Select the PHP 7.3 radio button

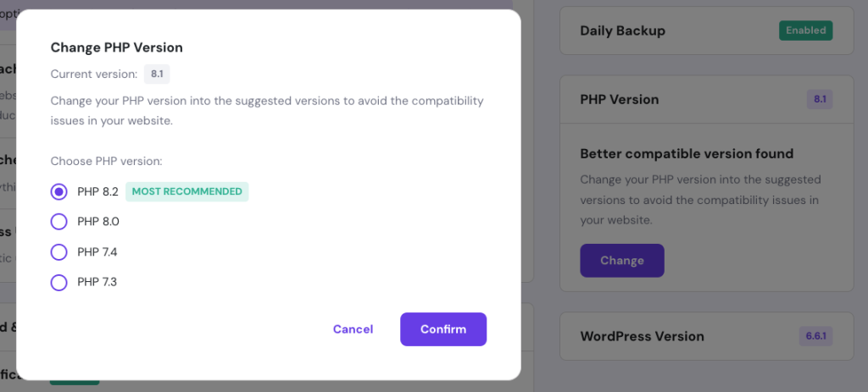pos(59,283)
